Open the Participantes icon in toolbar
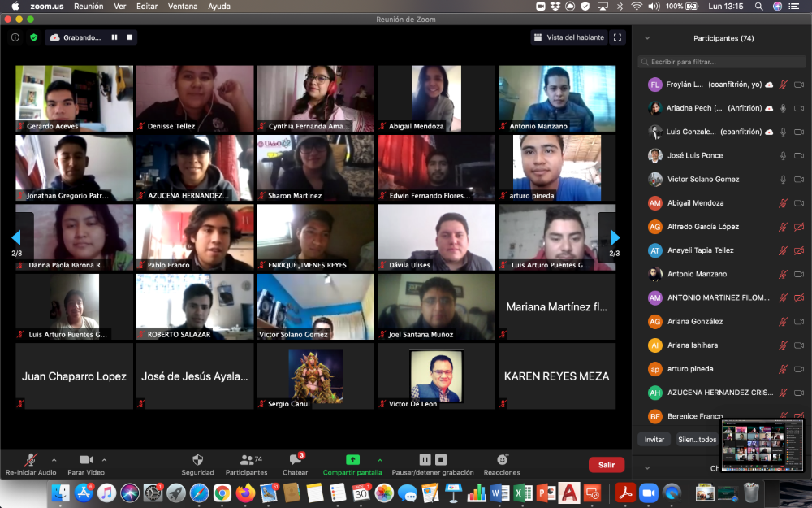This screenshot has width=812, height=508. (x=246, y=460)
